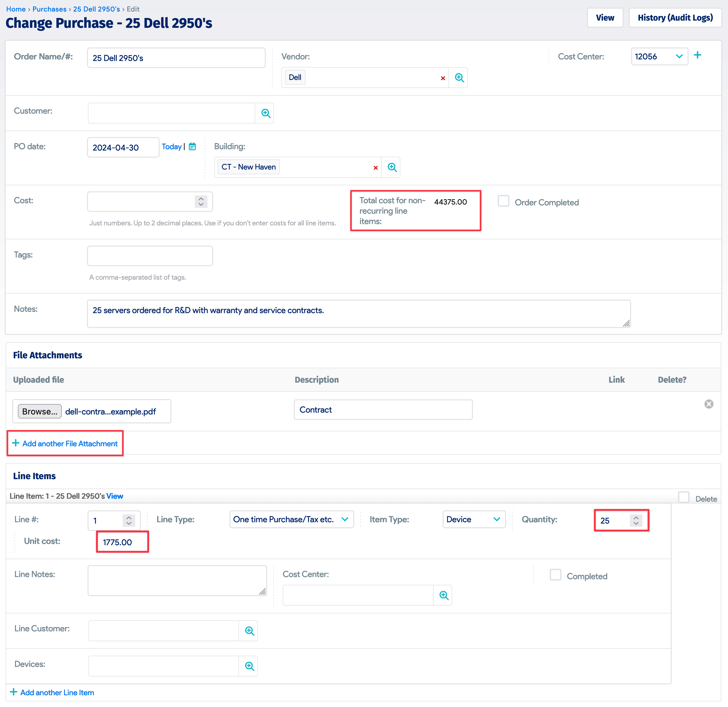Click the Browse... file button
The height and width of the screenshot is (707, 728).
[x=40, y=412]
